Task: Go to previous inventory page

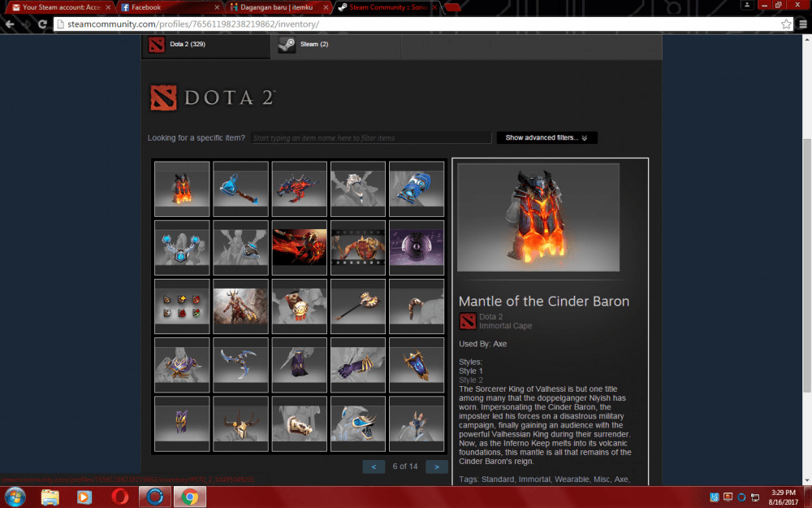Action: (374, 467)
